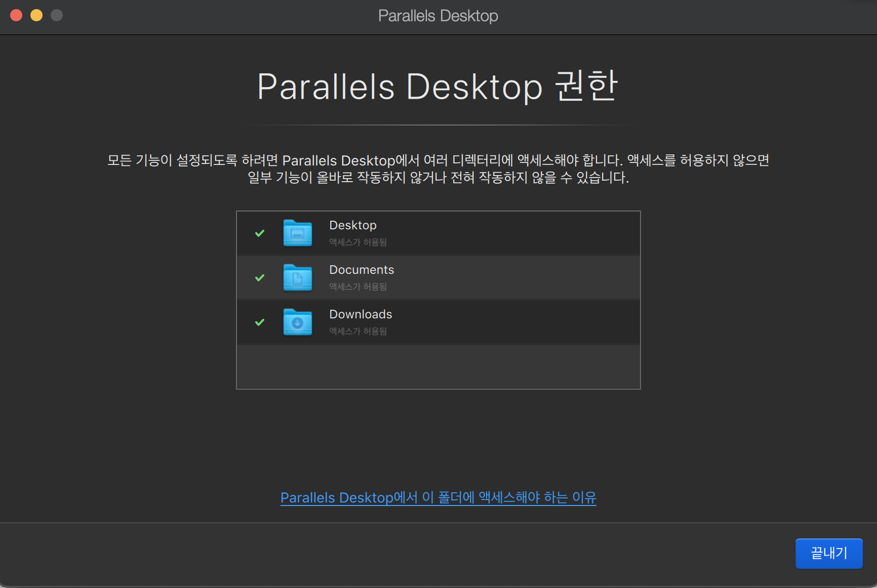
Task: Click the Documents folder icon
Action: click(298, 278)
